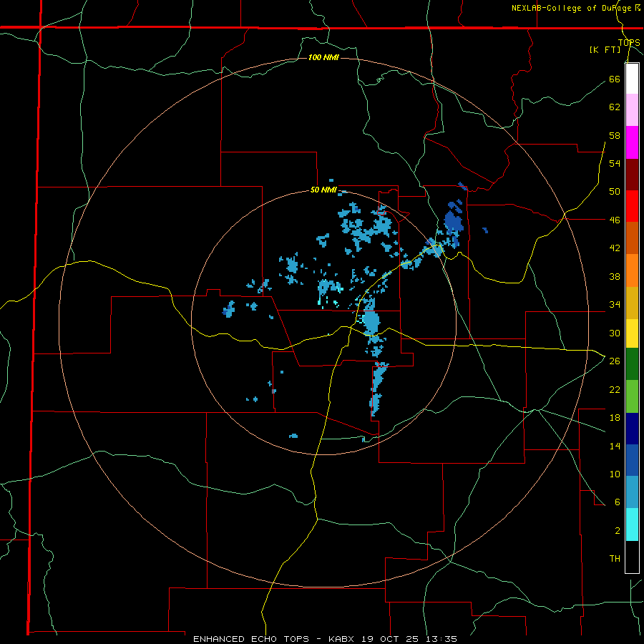
Task: Click the '26' legend value
Action: point(615,361)
